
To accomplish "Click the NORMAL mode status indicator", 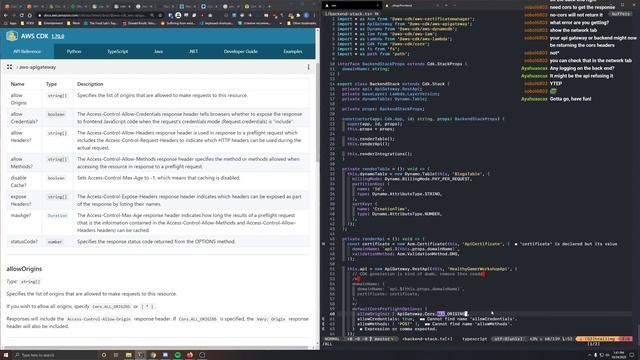I will (x=332, y=339).
